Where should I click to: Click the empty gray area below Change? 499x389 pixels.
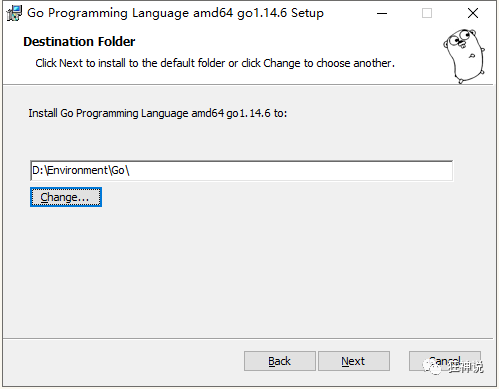coord(248,270)
